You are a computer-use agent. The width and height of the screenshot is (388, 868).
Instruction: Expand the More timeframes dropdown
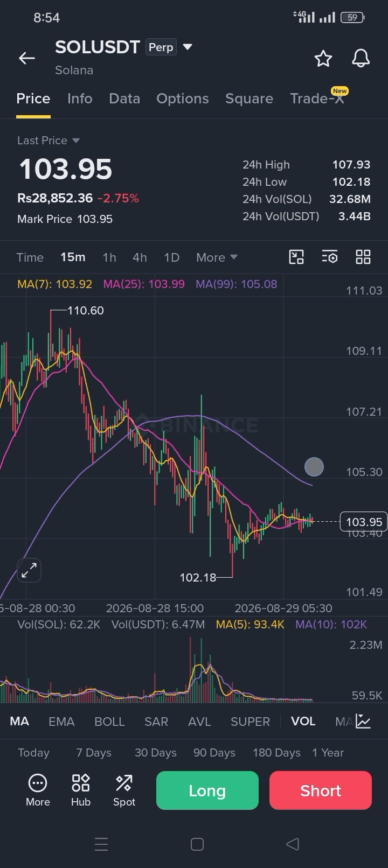point(217,257)
